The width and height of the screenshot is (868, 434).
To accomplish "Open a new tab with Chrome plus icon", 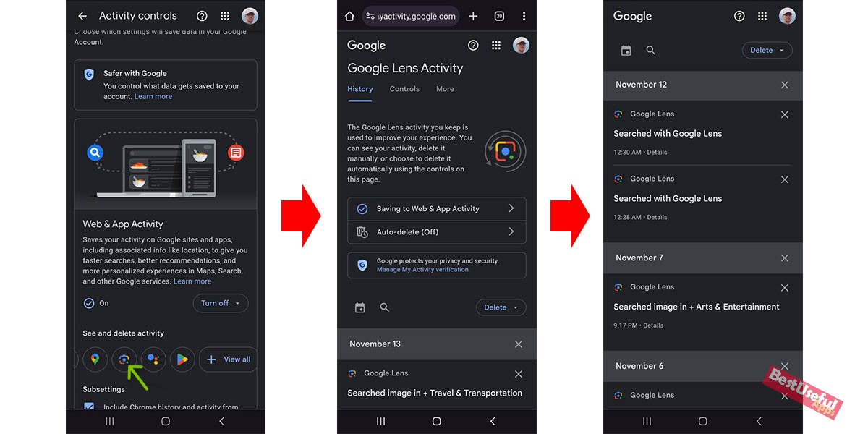I will pos(473,16).
